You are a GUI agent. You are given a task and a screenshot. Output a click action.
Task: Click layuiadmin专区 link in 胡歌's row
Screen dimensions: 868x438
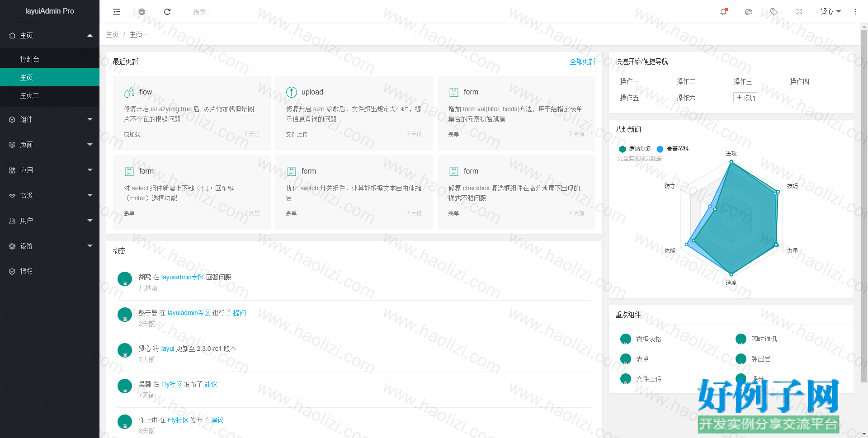[183, 277]
